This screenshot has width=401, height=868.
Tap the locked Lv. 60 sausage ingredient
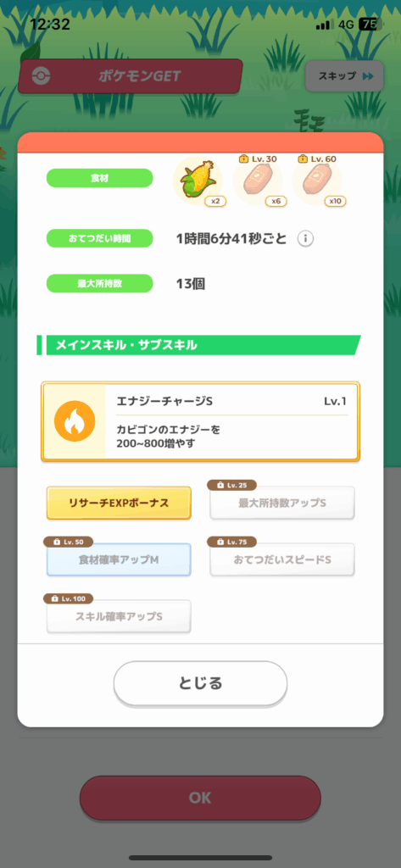(x=317, y=183)
